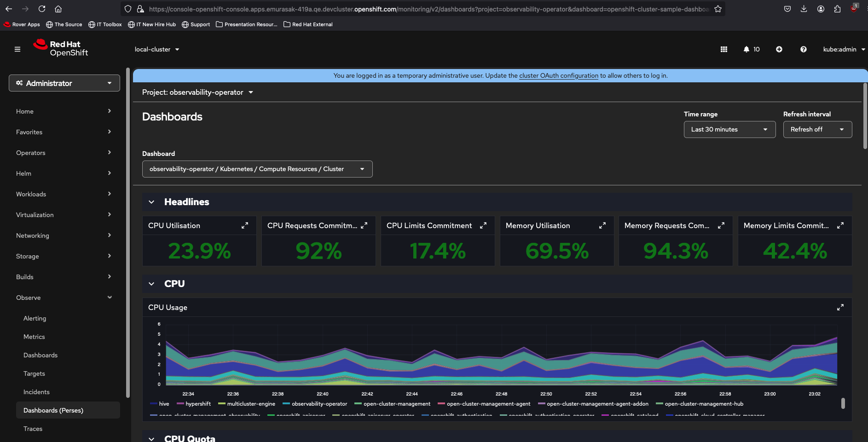
Task: Maximize the CPU Usage chart panel
Action: 840,307
